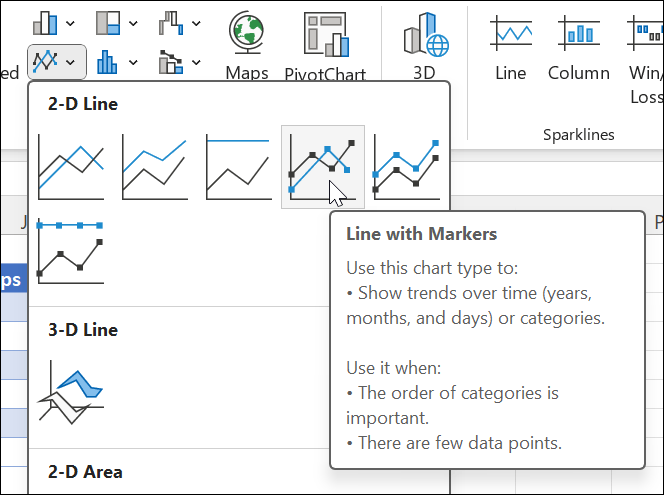This screenshot has height=495, width=664.
Task: Select the basic Line chart type
Action: tap(71, 166)
